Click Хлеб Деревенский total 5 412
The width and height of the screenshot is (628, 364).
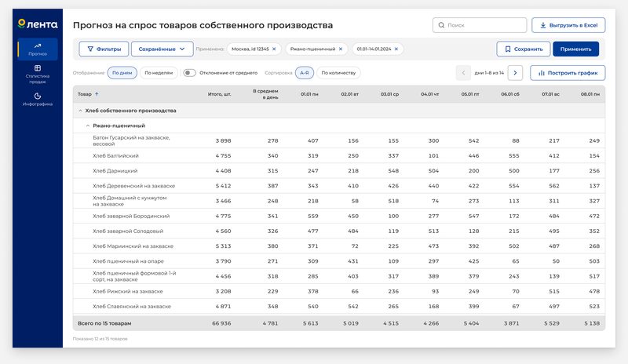coord(223,186)
